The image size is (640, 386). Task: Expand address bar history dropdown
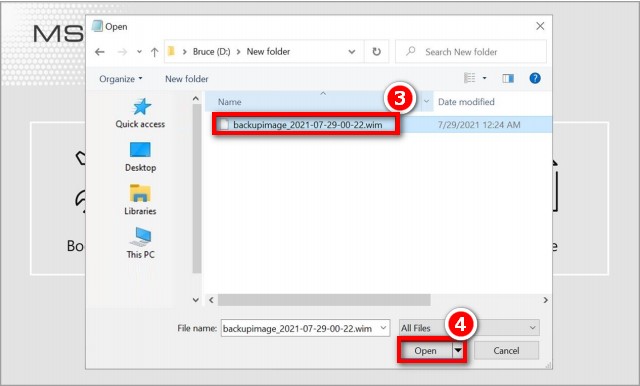tap(351, 52)
